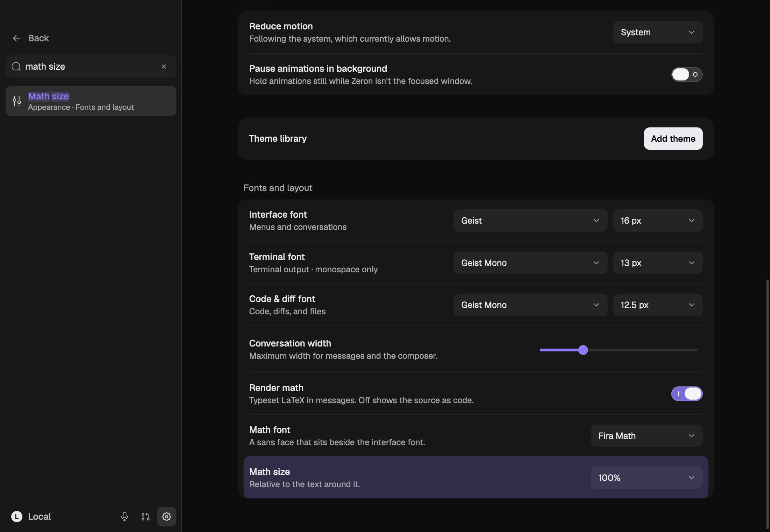Image resolution: width=770 pixels, height=532 pixels.
Task: Click the Conversation width slider handle
Action: tap(583, 350)
